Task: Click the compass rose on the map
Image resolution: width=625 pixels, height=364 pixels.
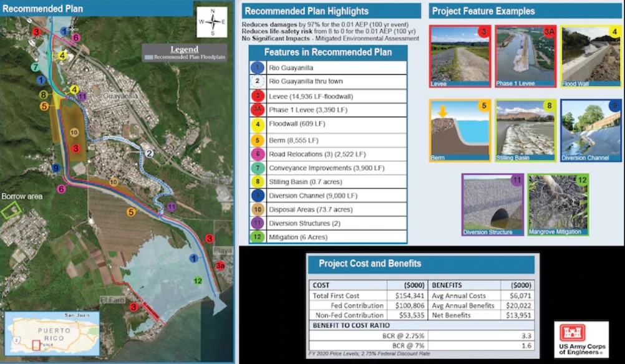Action: 212,22
